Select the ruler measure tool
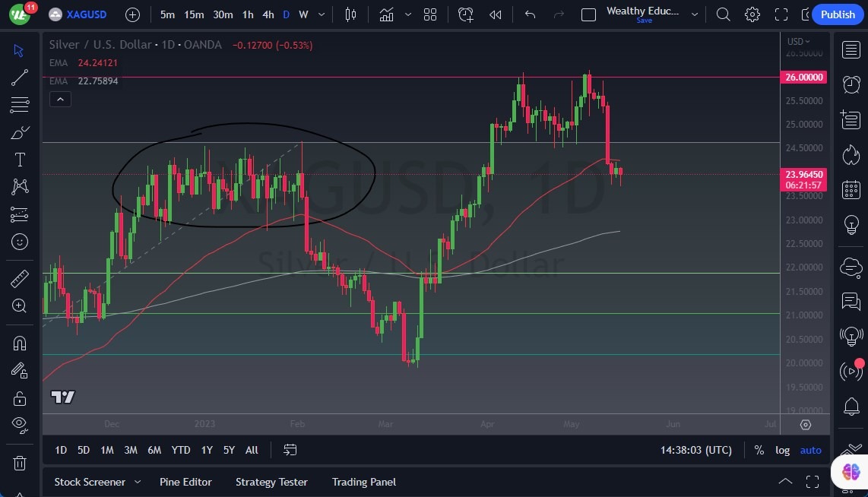The image size is (868, 497). pos(19,278)
